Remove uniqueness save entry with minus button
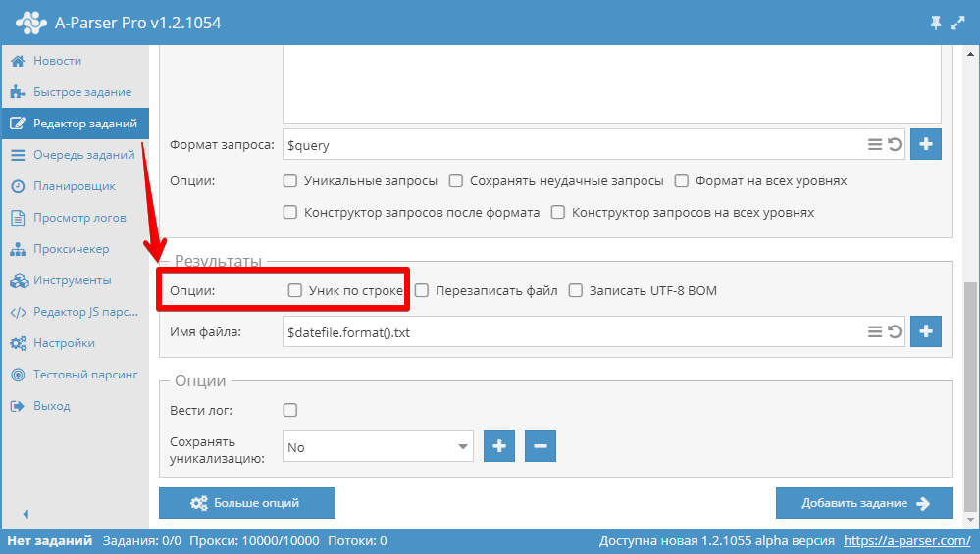980x554 pixels. coord(540,446)
